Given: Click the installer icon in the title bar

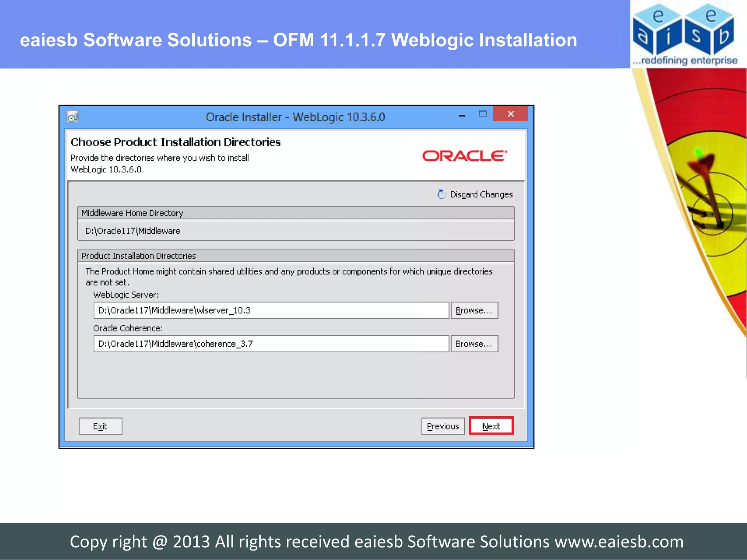Looking at the screenshot, I should tap(73, 117).
